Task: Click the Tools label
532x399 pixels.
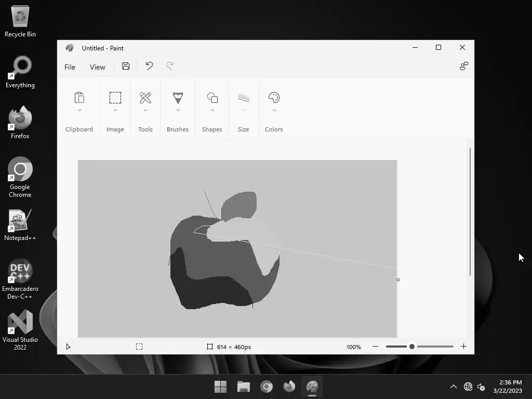Action: coord(145,129)
